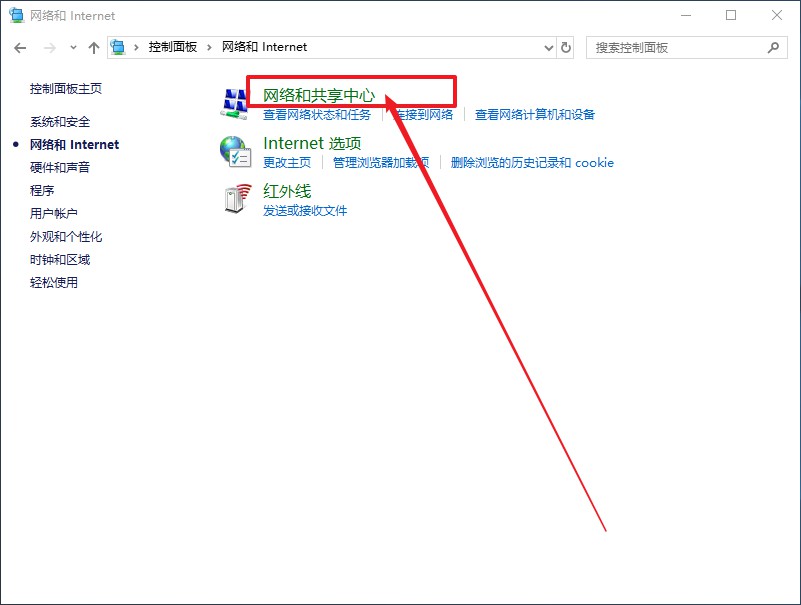This screenshot has height=605, width=801.
Task: Click the 红外线 infrared device icon
Action: [234, 198]
